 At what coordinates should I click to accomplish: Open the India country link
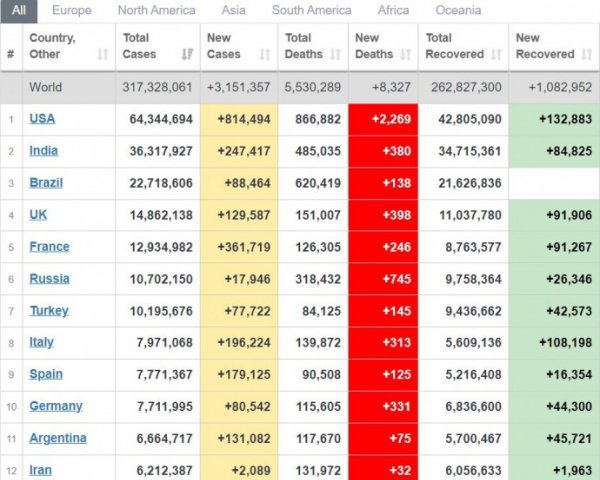coord(44,151)
